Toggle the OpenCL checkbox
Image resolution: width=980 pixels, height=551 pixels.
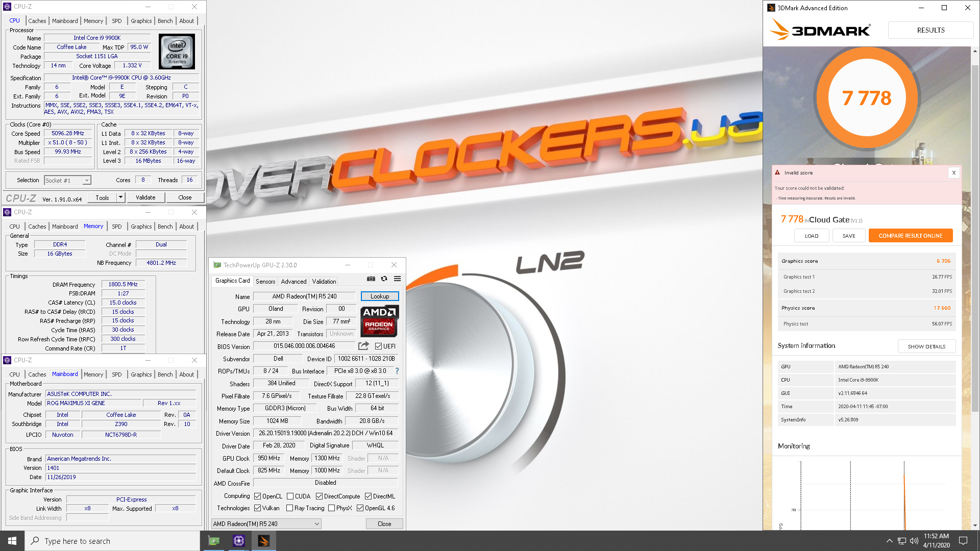click(257, 496)
